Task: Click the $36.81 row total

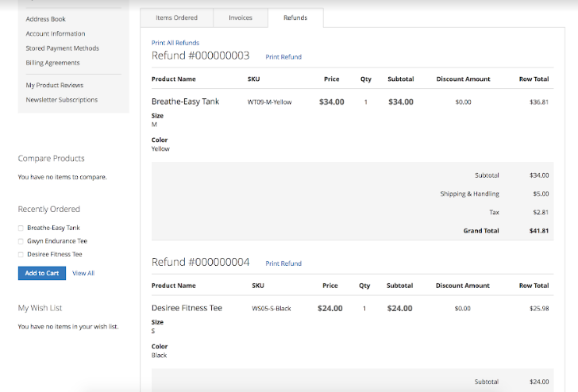Action: pos(539,102)
